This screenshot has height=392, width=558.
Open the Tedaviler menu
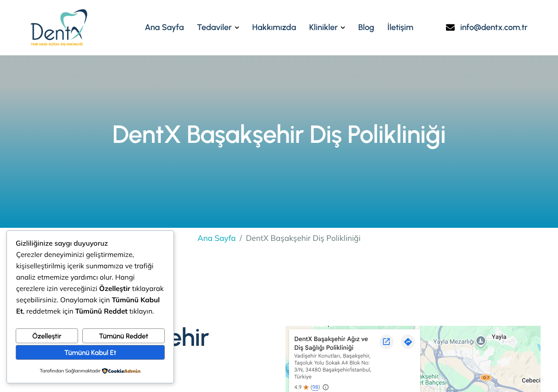coord(214,27)
